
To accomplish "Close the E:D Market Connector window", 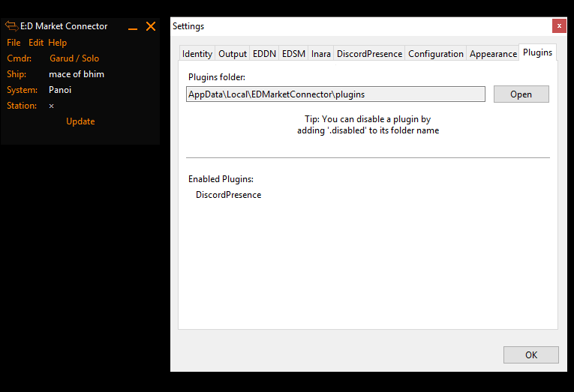I will click(x=151, y=26).
